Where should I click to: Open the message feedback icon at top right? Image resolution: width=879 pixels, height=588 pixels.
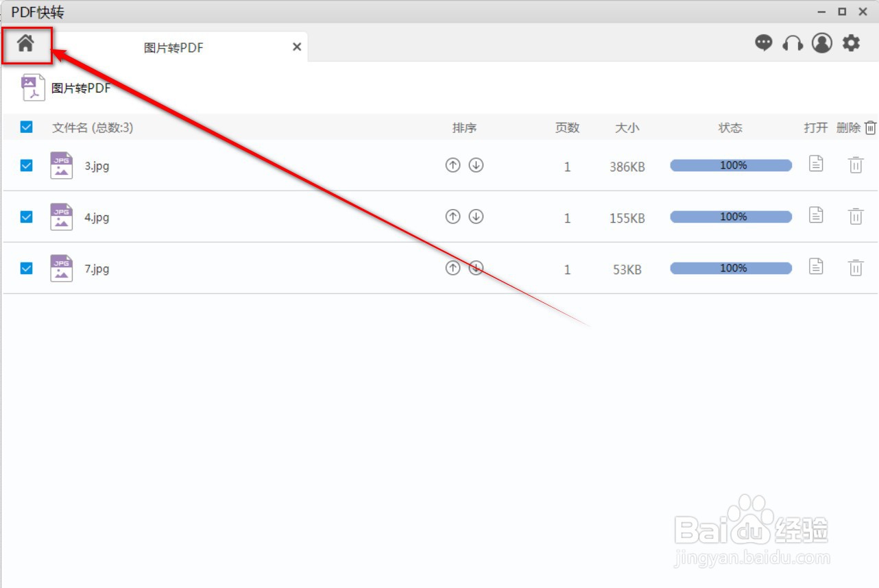(x=763, y=42)
